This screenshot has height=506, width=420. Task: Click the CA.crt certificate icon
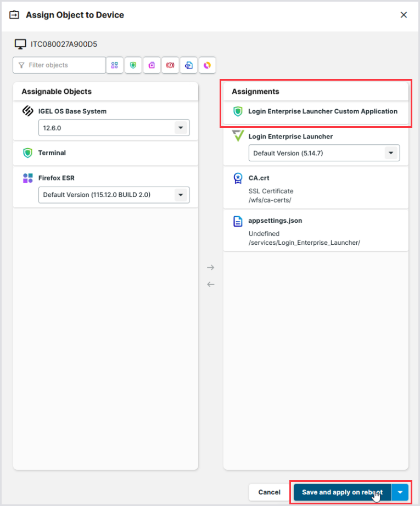(238, 178)
